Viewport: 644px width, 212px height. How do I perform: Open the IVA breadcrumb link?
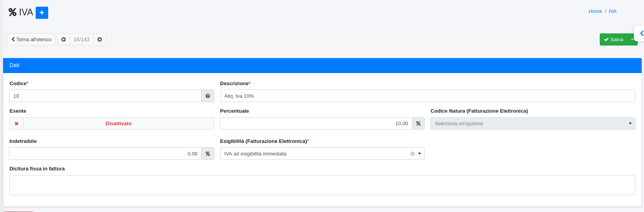tap(613, 11)
